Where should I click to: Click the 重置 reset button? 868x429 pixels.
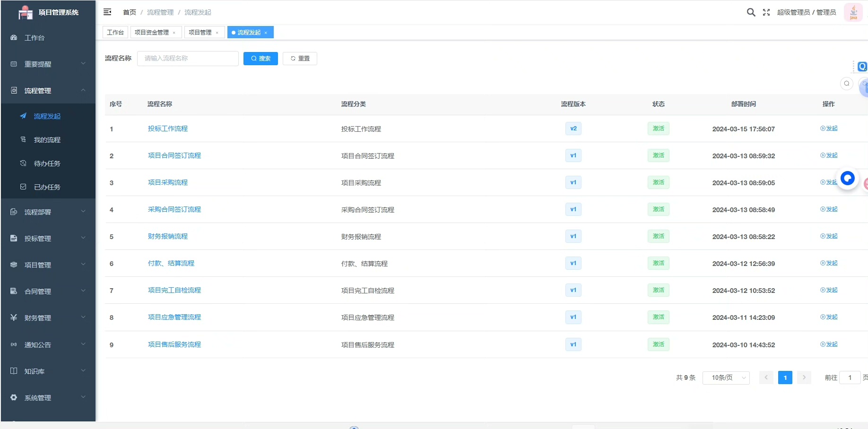(300, 59)
